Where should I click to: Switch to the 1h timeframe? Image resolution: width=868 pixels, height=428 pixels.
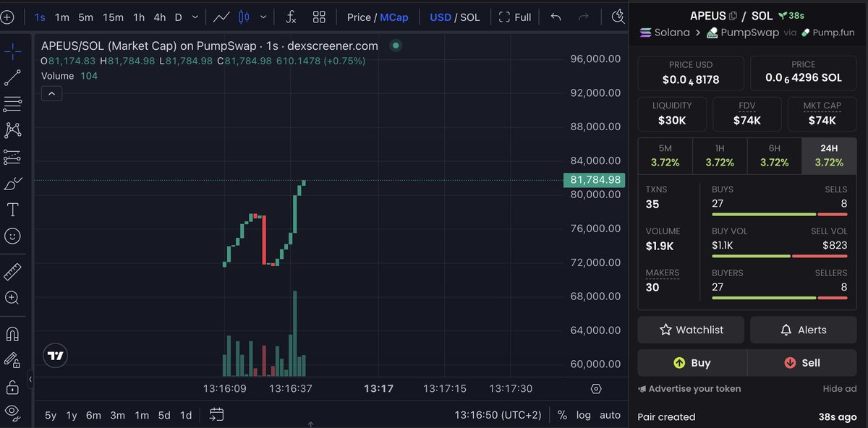[139, 17]
